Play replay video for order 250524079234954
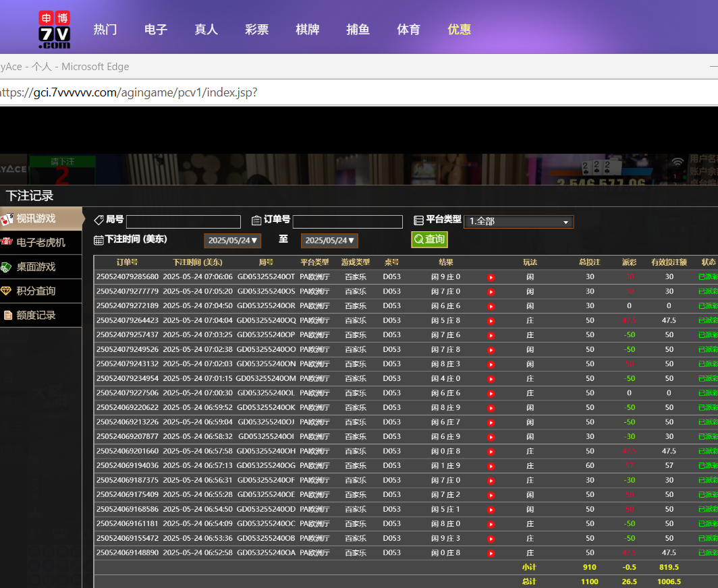718x588 pixels. pos(491,379)
